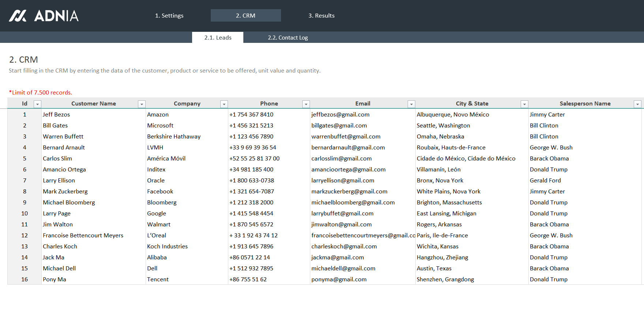Click the Tencent company cell
Image resolution: width=644 pixels, height=333 pixels.
(x=187, y=279)
